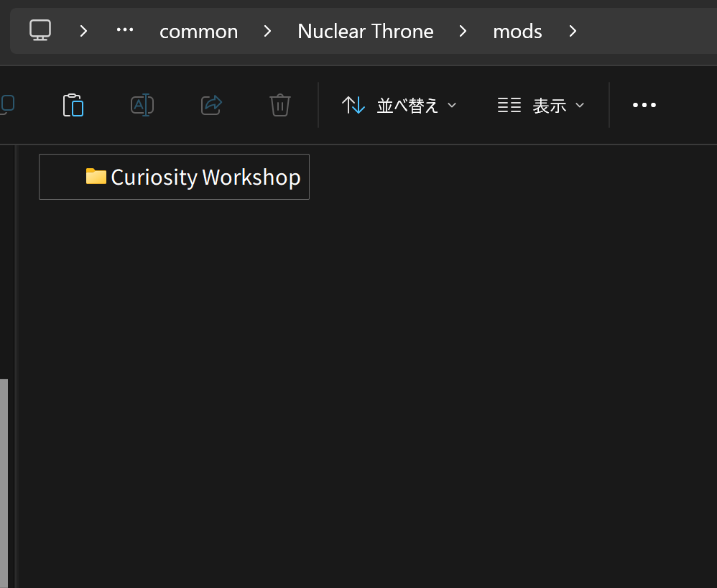
Task: Expand the chevron after Nuclear Throne
Action: [463, 31]
